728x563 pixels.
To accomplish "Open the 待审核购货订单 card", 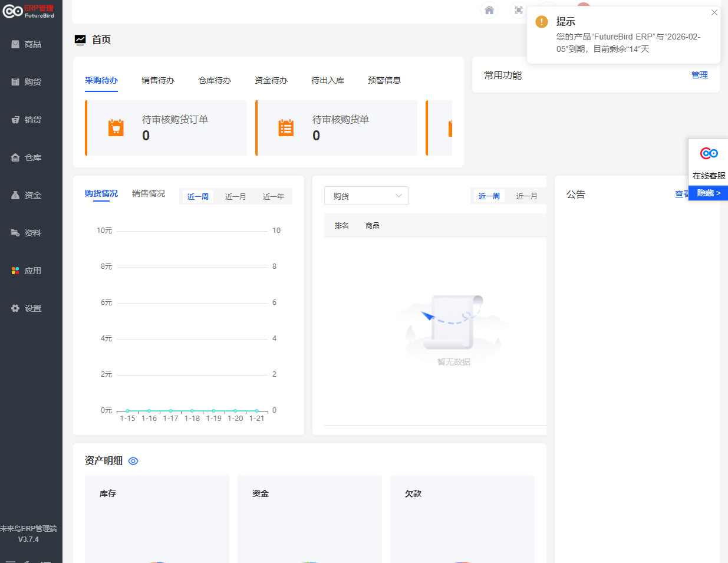I will 167,128.
